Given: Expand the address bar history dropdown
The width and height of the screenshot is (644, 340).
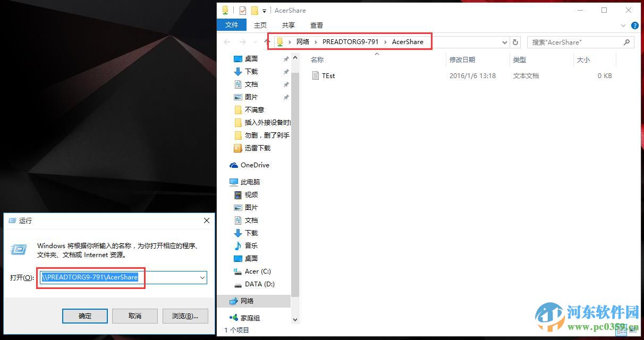Looking at the screenshot, I should (504, 42).
